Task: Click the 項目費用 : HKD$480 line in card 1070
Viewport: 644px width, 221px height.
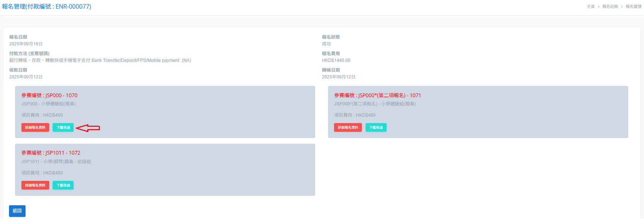Action: (42, 115)
